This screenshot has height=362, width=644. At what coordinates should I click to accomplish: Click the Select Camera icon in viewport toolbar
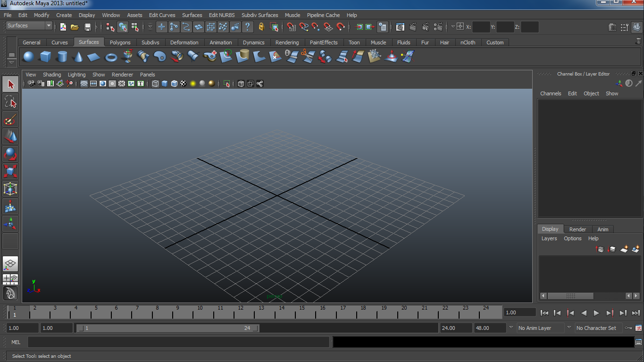click(x=31, y=84)
